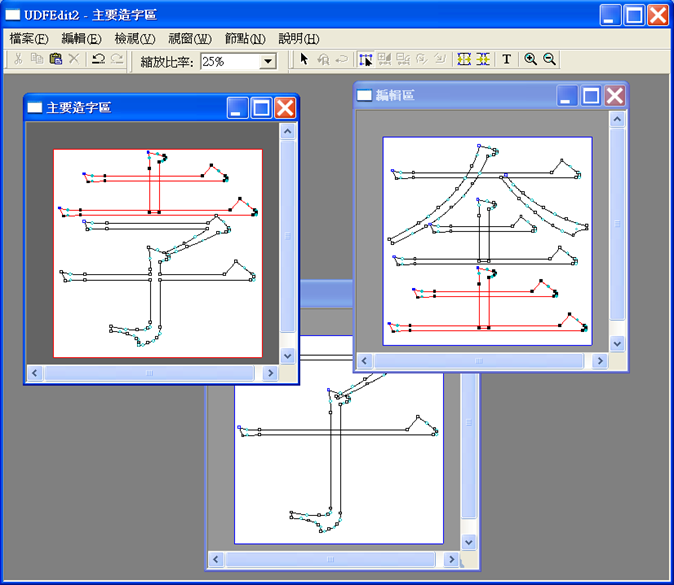Open the 檢視(V) menu
Screen dimensions: 674x585
[135, 39]
